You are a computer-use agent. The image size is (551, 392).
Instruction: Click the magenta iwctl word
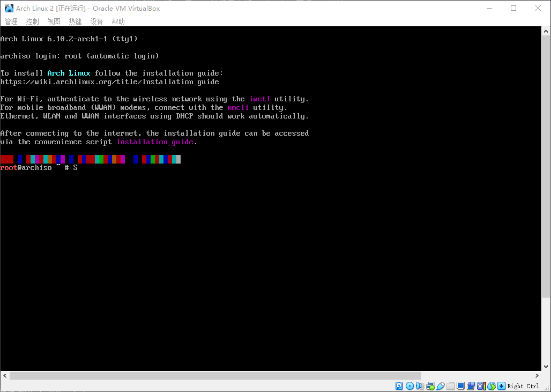[x=259, y=99]
